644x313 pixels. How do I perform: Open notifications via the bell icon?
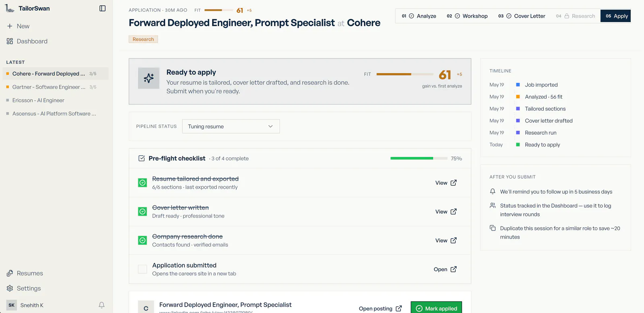point(102,305)
